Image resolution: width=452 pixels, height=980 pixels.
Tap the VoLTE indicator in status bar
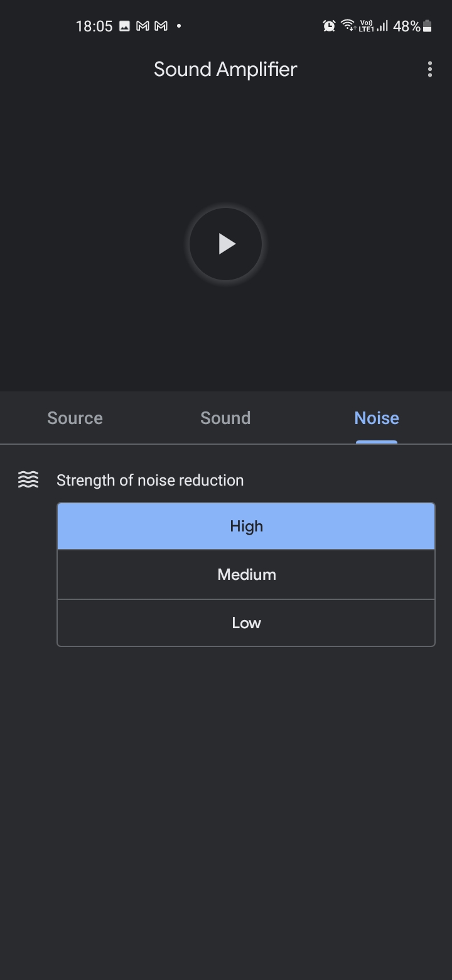(x=366, y=26)
